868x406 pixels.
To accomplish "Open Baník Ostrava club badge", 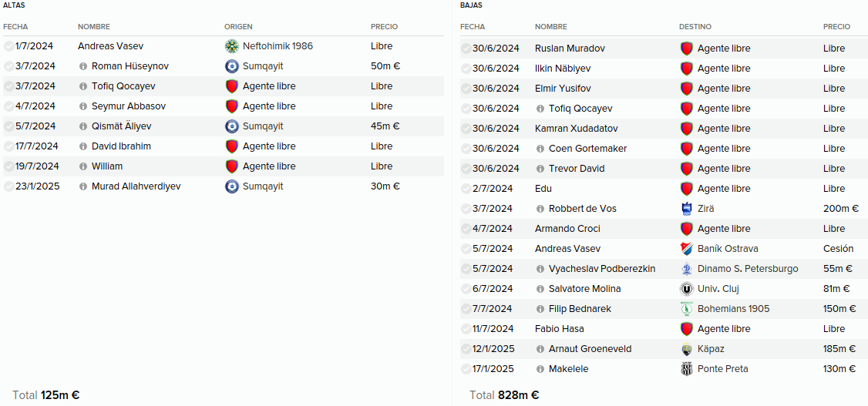I will (686, 249).
